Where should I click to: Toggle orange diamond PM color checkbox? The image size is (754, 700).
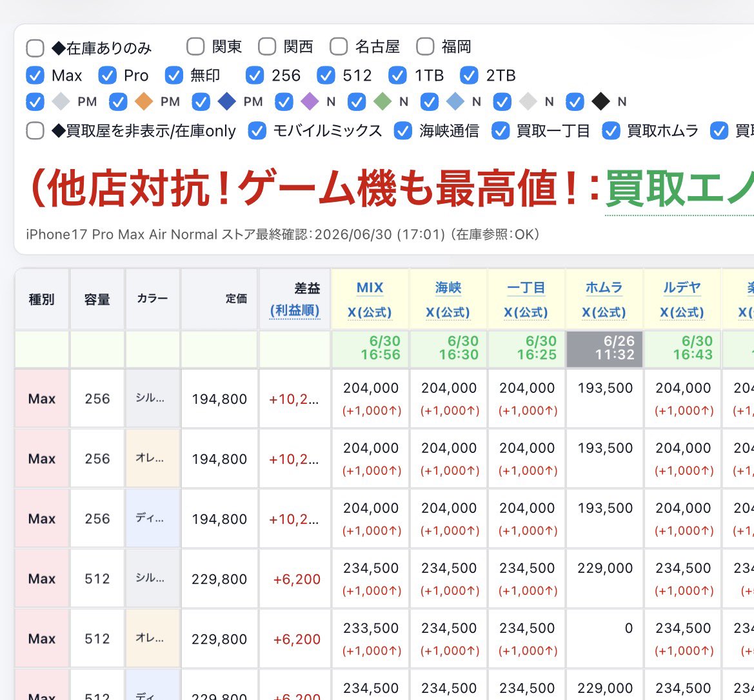pos(118,102)
